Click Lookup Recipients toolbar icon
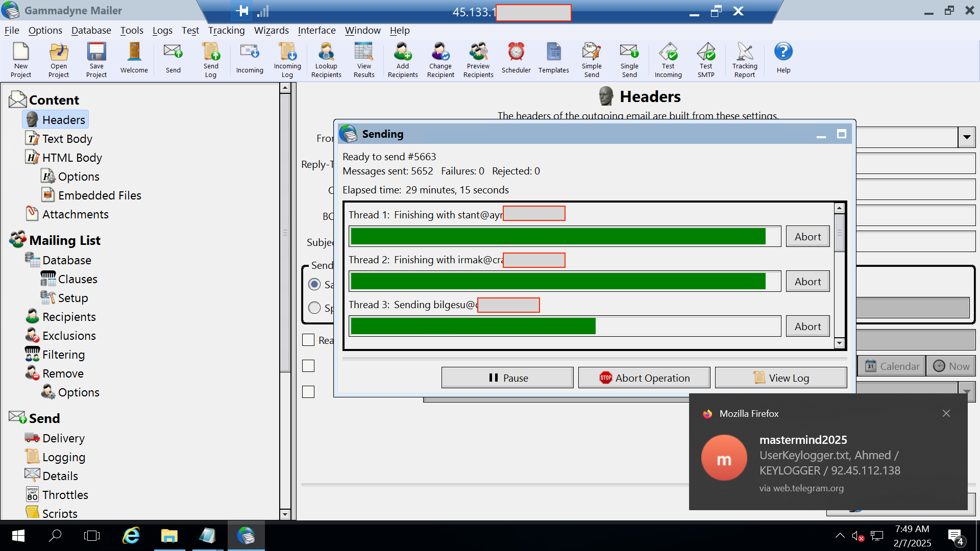Screen dimensions: 980x551 326,53
